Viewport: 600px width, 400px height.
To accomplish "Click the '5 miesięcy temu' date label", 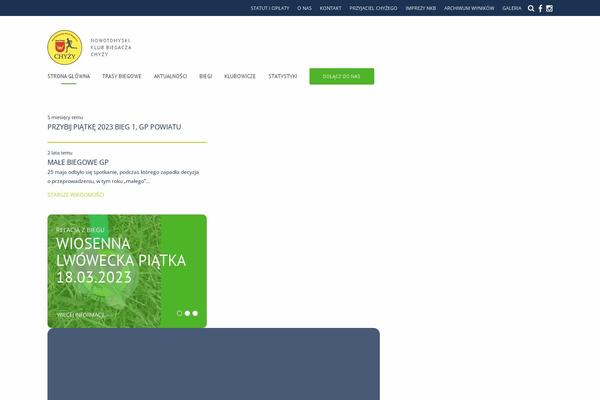I will [x=65, y=117].
